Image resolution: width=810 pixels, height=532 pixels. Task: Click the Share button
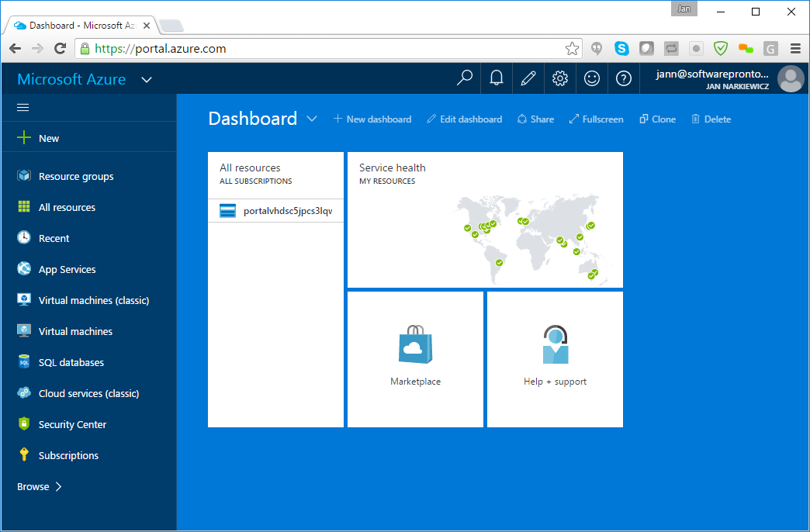pos(535,119)
